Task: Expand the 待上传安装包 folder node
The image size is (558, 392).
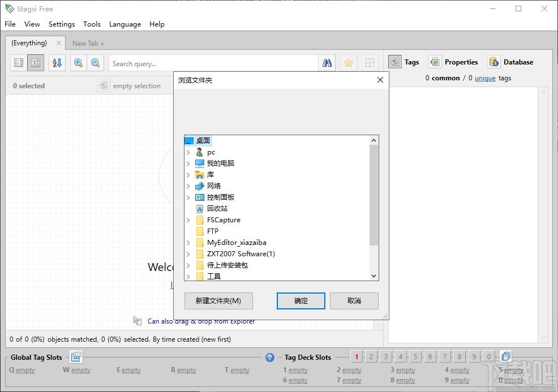Action: (188, 265)
